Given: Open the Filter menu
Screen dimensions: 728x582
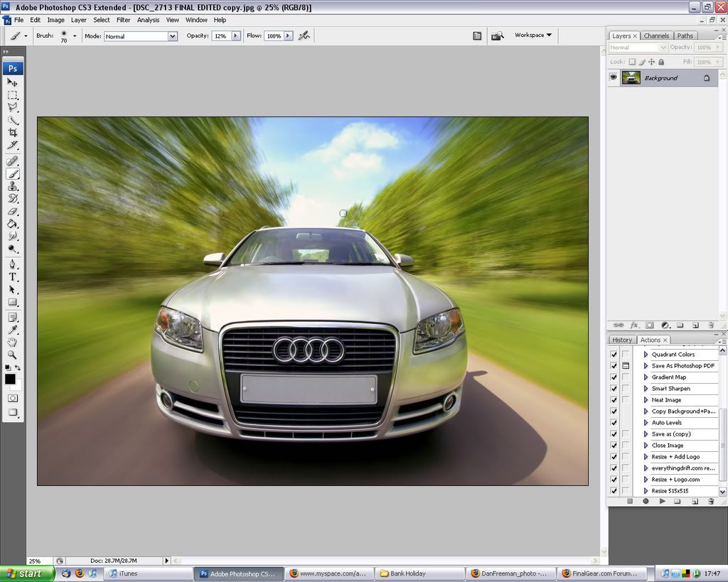Looking at the screenshot, I should coord(123,20).
